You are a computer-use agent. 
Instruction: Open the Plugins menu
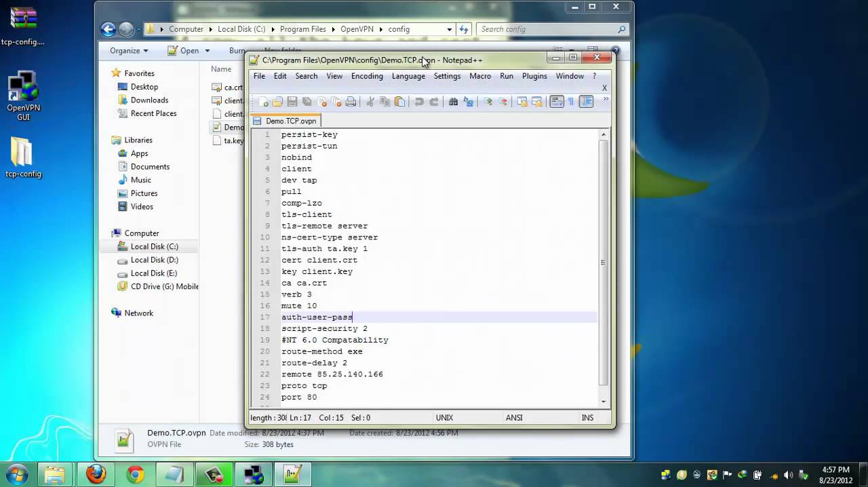click(534, 76)
